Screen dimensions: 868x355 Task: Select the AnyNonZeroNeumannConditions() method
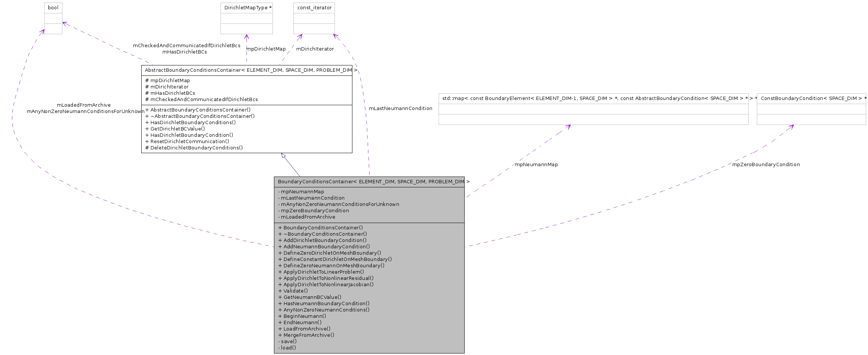[x=324, y=310]
